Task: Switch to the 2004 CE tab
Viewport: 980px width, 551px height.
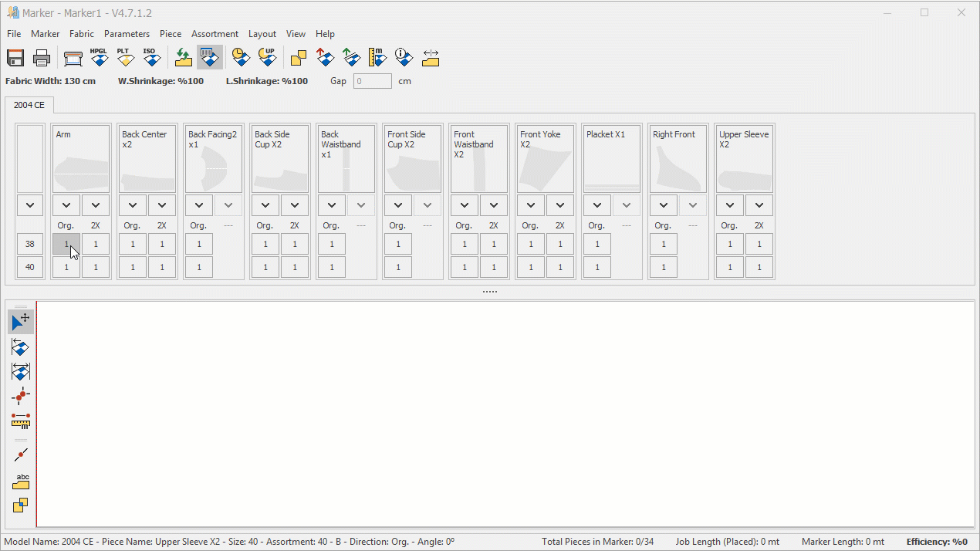Action: [29, 105]
